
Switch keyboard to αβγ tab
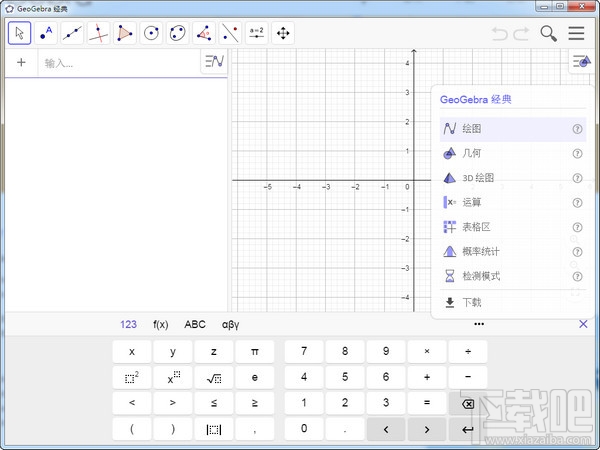click(x=230, y=324)
